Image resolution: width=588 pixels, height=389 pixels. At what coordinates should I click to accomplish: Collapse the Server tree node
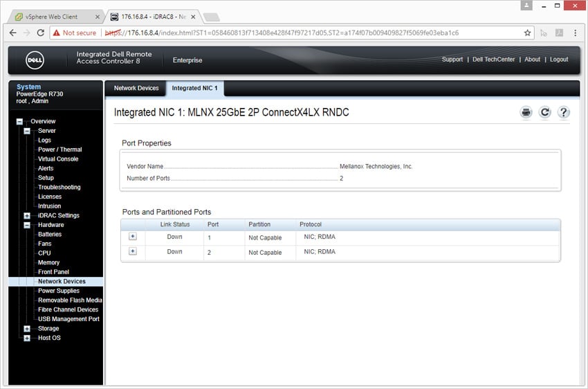point(27,131)
